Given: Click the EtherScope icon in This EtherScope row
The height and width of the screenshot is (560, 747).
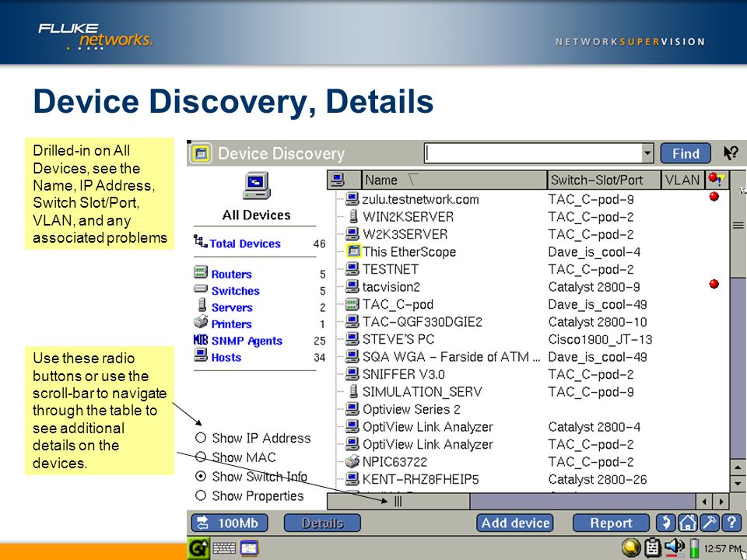Looking at the screenshot, I should pyautogui.click(x=353, y=251).
